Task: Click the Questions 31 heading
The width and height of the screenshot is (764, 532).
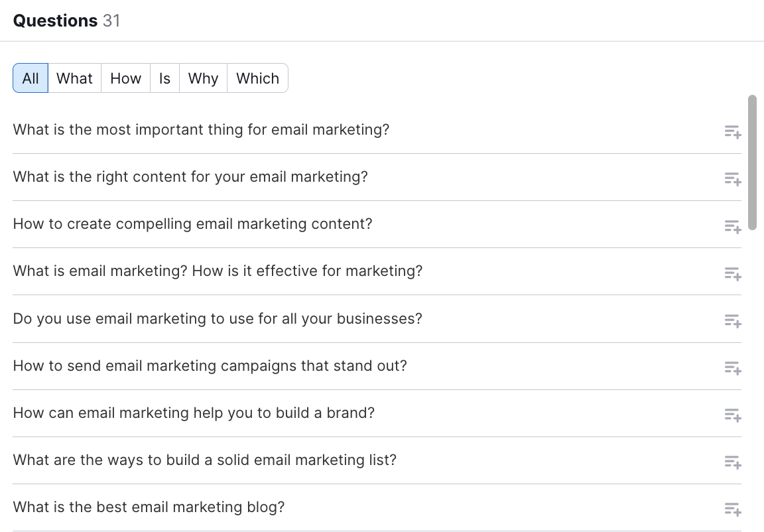Action: (x=66, y=21)
